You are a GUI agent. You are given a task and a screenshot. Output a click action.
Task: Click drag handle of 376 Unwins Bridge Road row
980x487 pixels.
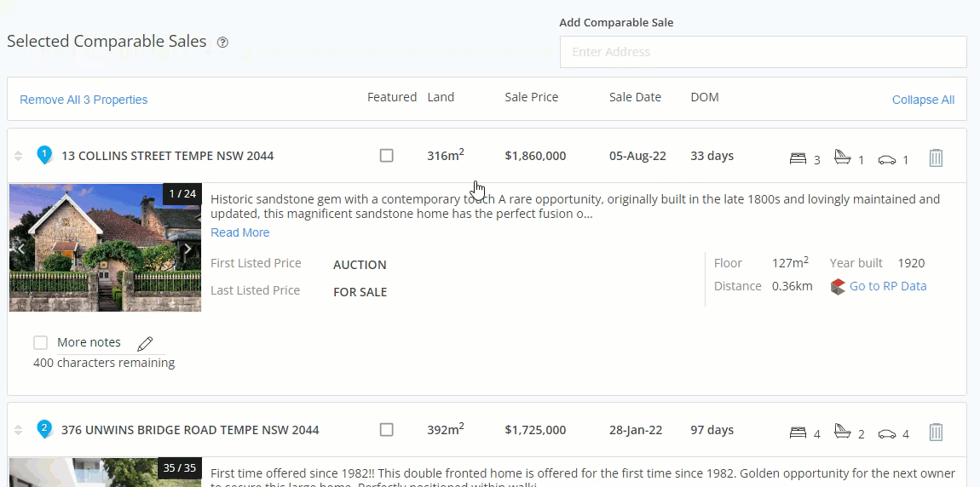pyautogui.click(x=18, y=430)
